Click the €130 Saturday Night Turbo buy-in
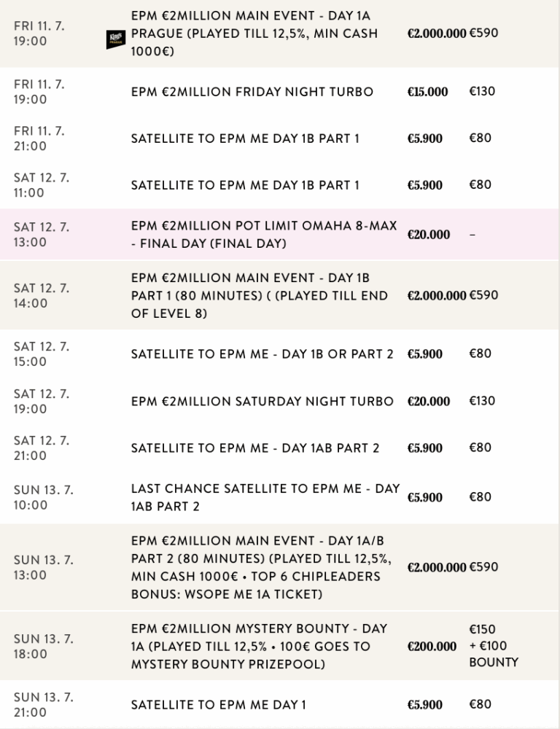 [x=481, y=401]
